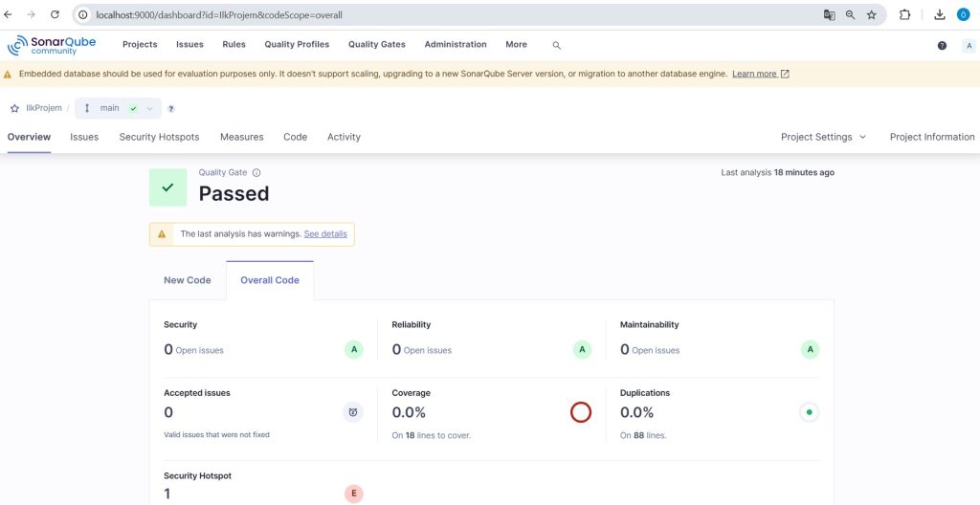
Task: Click the Quality Gate info icon
Action: point(256,172)
